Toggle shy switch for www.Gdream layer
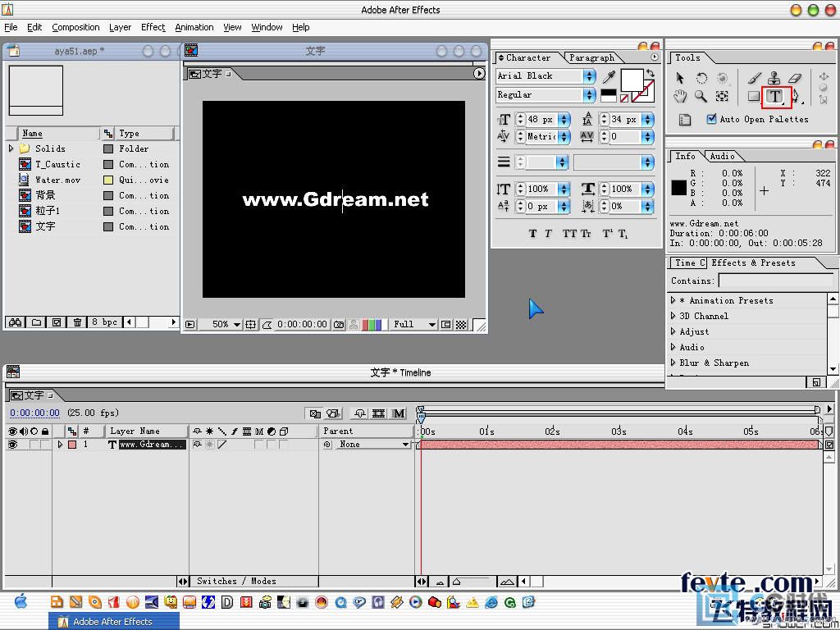This screenshot has height=630, width=840. pyautogui.click(x=197, y=445)
